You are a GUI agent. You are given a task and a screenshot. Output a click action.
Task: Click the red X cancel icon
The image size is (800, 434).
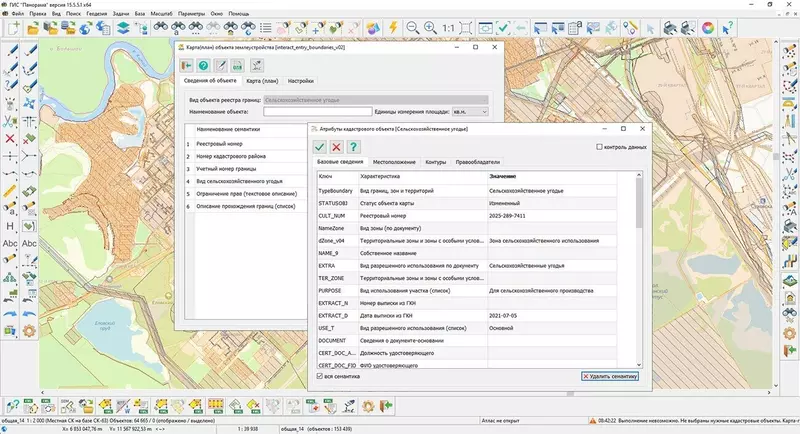[336, 147]
